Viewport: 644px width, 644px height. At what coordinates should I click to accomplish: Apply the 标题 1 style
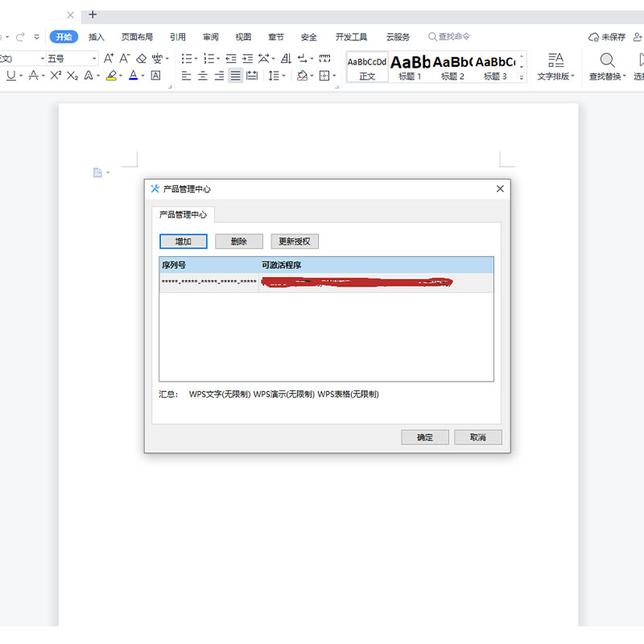(x=410, y=68)
